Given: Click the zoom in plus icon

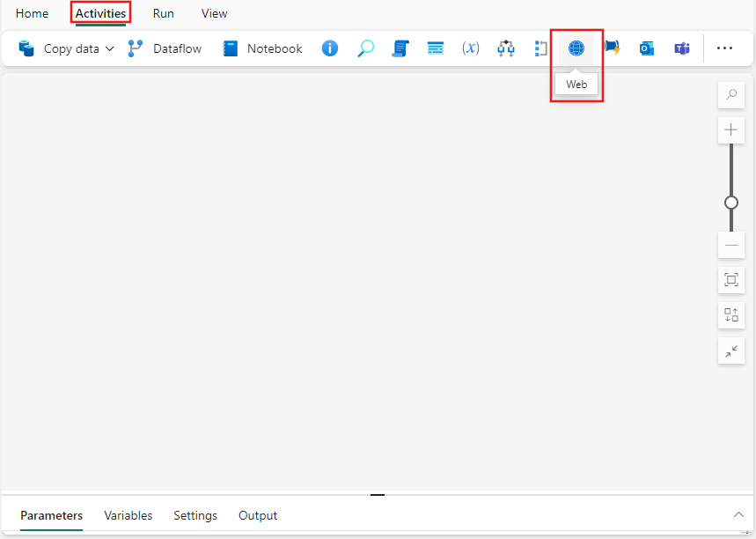Looking at the screenshot, I should [x=730, y=129].
